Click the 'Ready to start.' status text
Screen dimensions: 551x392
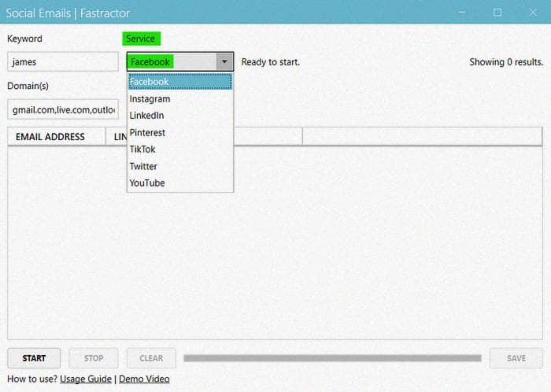click(271, 62)
